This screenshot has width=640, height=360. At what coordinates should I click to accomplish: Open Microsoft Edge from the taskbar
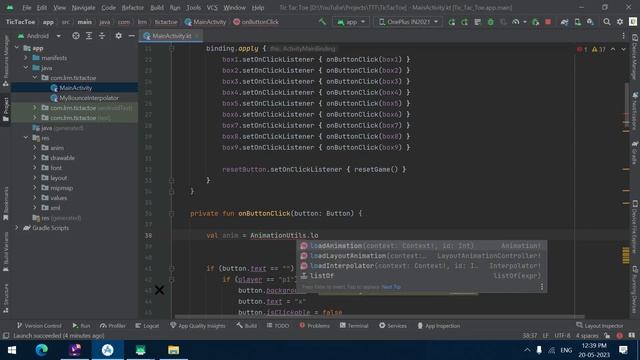tap(42, 350)
